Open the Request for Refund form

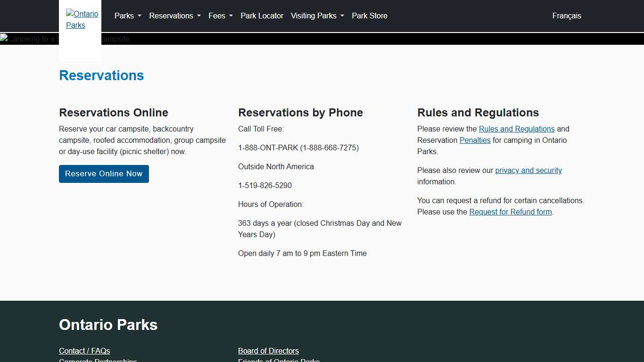[x=510, y=212]
